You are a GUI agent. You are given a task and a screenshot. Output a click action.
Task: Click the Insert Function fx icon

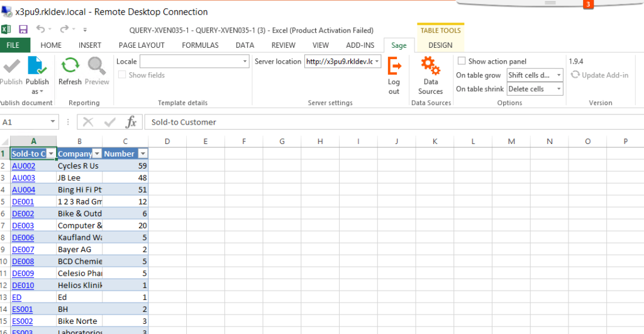point(131,122)
